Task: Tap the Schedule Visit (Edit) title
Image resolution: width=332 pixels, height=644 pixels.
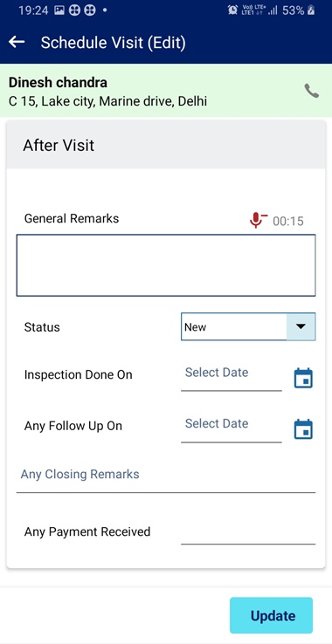Action: (x=113, y=43)
